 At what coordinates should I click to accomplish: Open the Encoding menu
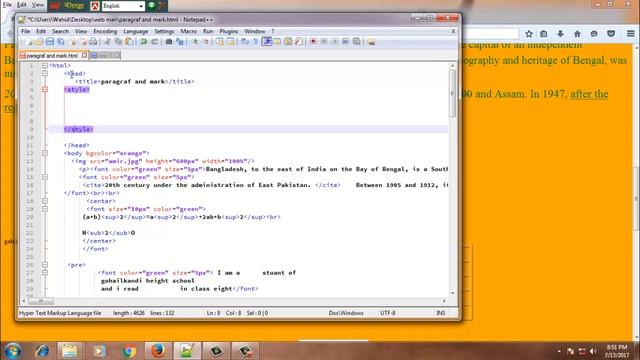click(x=105, y=31)
